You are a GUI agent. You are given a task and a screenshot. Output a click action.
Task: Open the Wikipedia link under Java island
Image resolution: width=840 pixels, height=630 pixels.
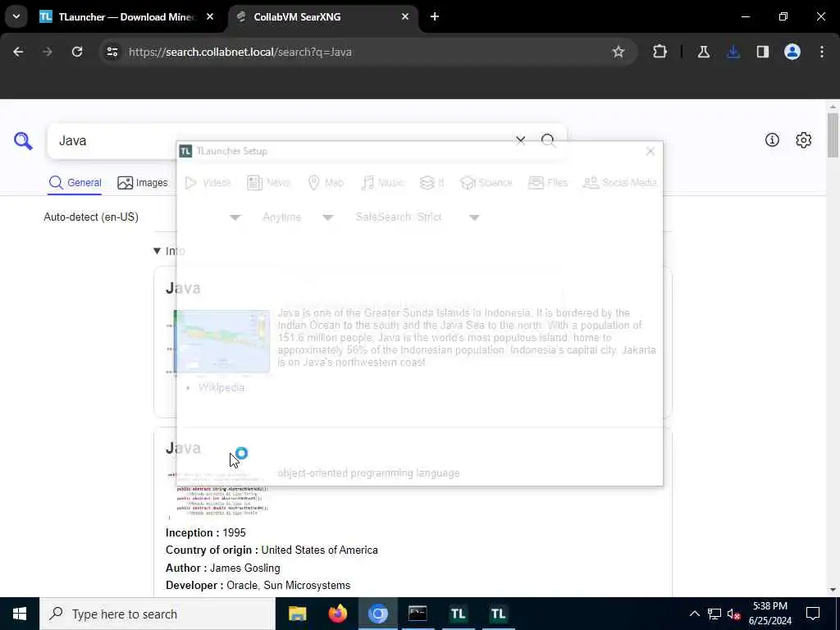(x=221, y=387)
